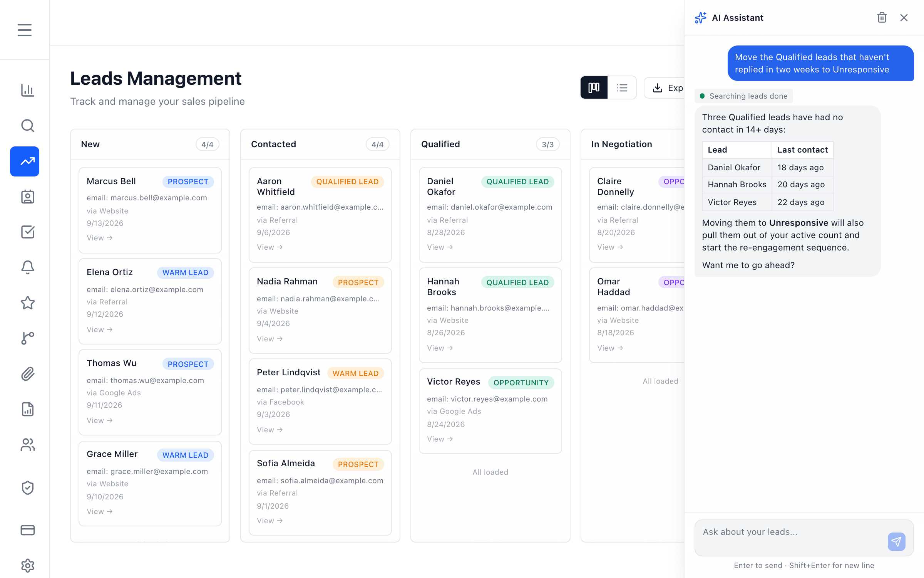
Task: Open the contacts badge icon
Action: coord(27,197)
